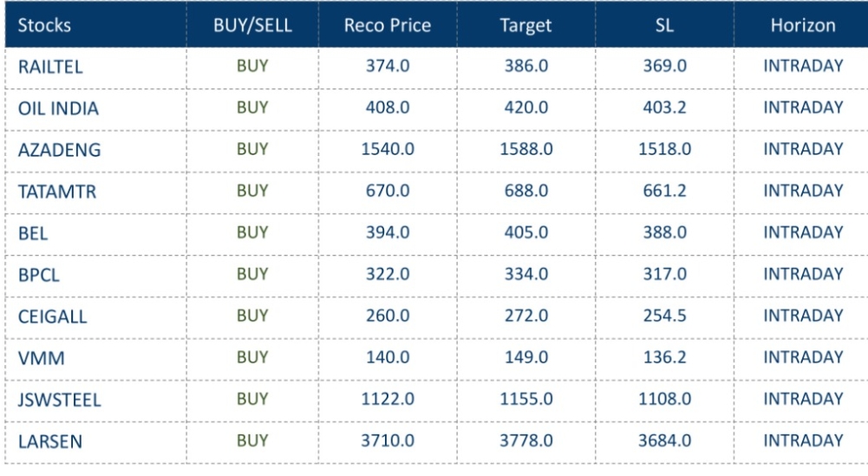
Task: Click the Horizon column header
Action: (803, 26)
